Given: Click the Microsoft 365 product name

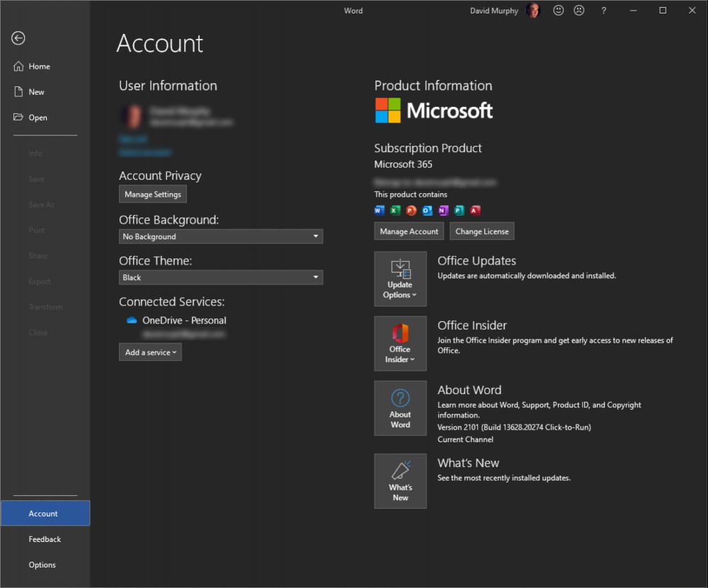Looking at the screenshot, I should coord(403,164).
